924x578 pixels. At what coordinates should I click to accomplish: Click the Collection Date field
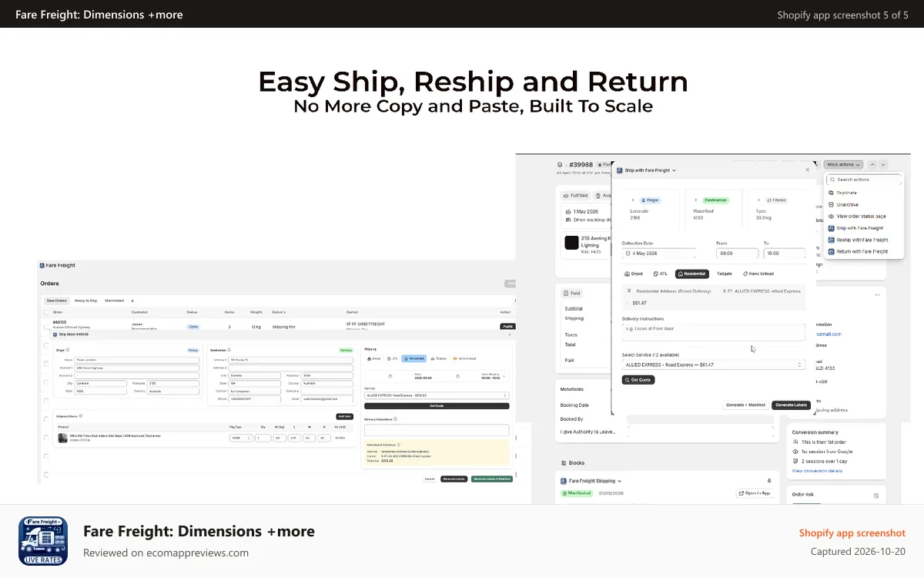click(x=659, y=254)
